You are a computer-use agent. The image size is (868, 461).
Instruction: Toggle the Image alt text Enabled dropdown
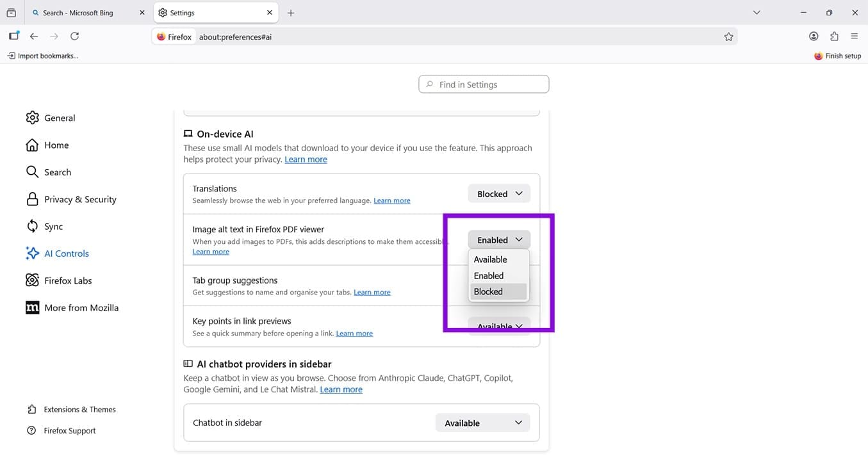[x=499, y=240]
